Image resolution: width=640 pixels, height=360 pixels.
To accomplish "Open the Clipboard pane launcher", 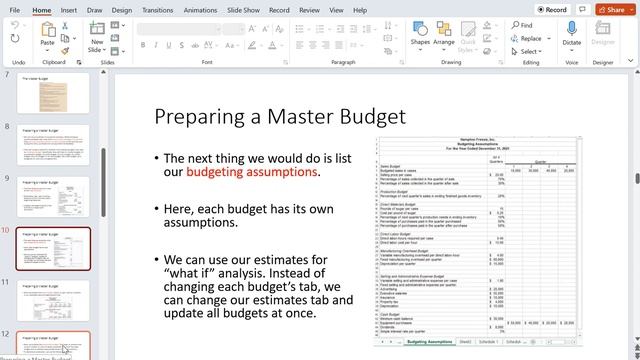I will coord(79,62).
